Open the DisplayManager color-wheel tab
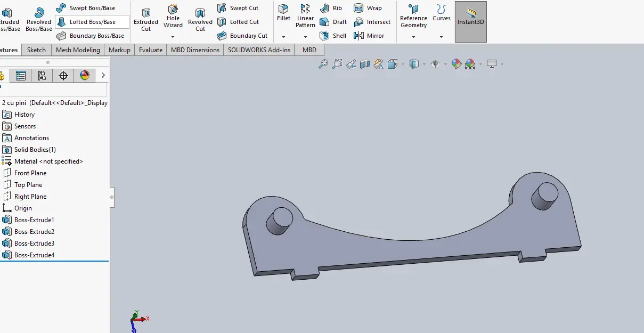 85,76
